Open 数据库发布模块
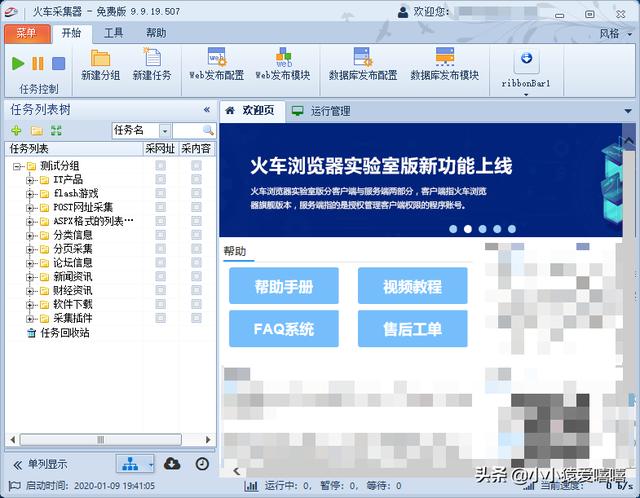Viewport: 640px width, 498px height. pos(444,65)
